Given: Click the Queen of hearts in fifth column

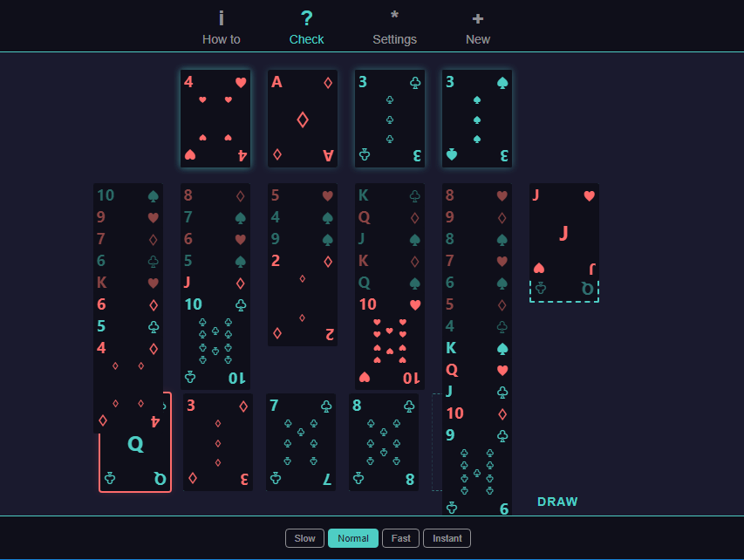Looking at the screenshot, I should point(477,370).
